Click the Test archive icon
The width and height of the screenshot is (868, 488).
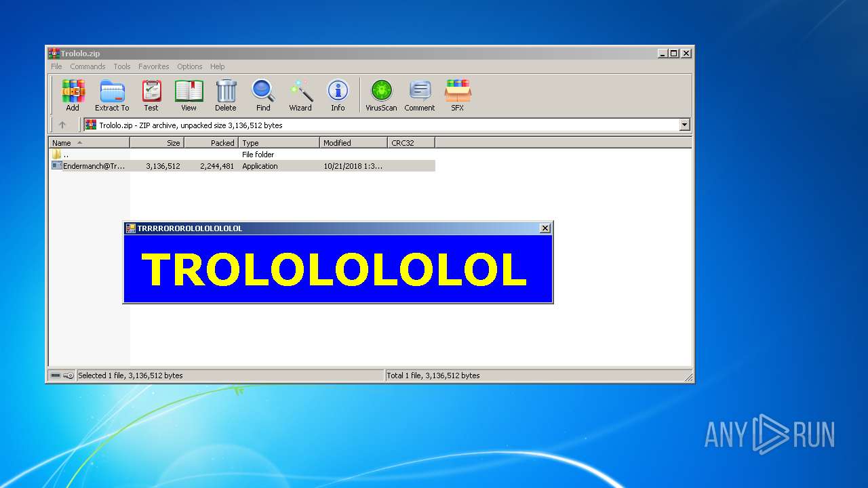(151, 95)
